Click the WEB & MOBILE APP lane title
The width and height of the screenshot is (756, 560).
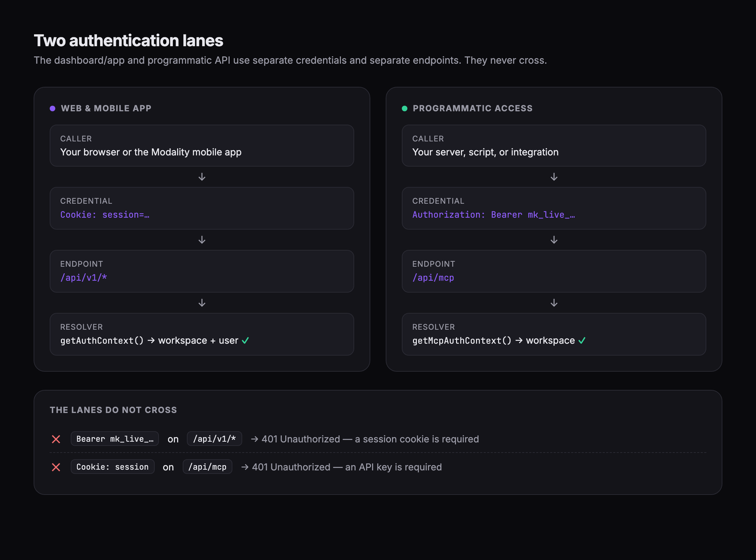click(106, 108)
